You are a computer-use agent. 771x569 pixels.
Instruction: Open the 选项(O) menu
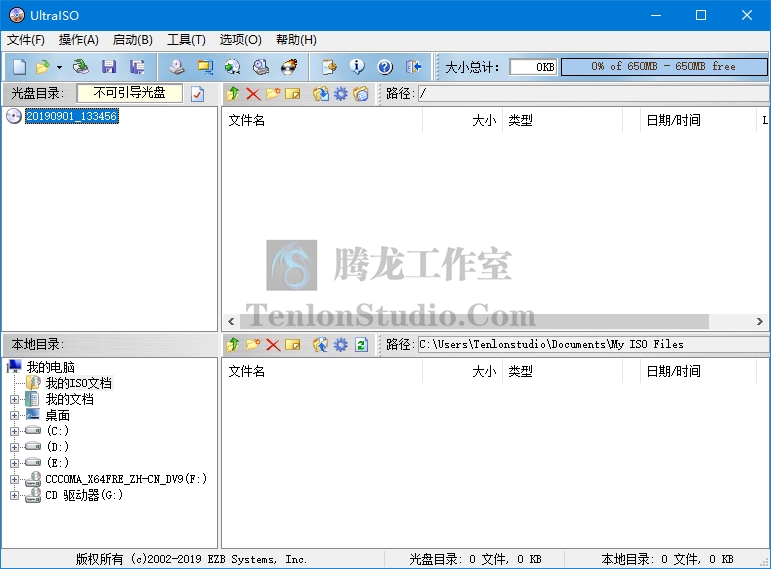pyautogui.click(x=240, y=40)
